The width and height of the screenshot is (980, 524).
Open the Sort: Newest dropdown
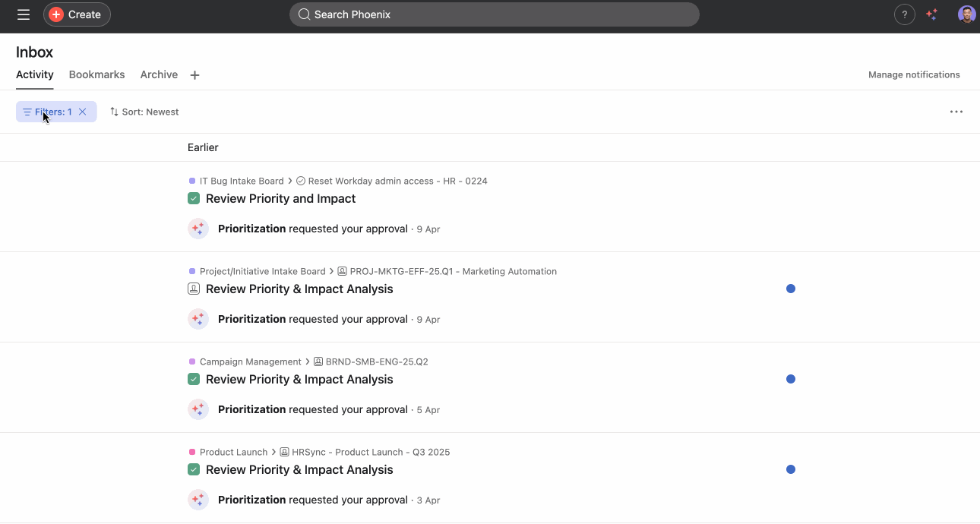click(x=144, y=112)
